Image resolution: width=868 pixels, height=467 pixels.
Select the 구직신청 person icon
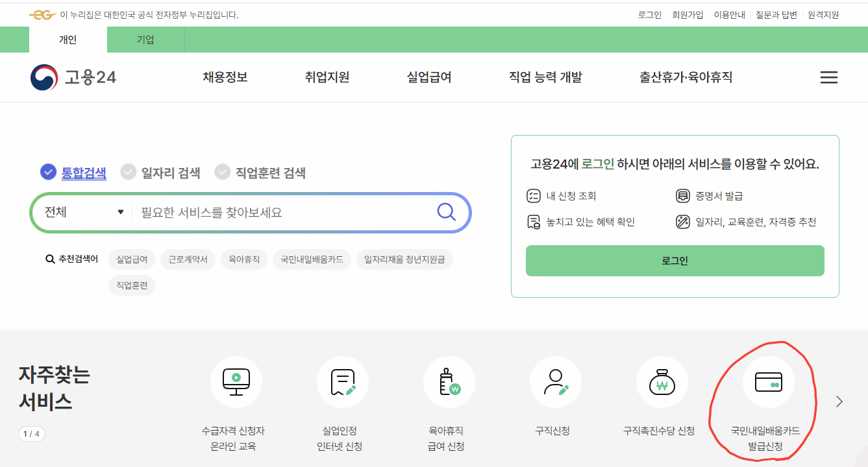click(555, 381)
